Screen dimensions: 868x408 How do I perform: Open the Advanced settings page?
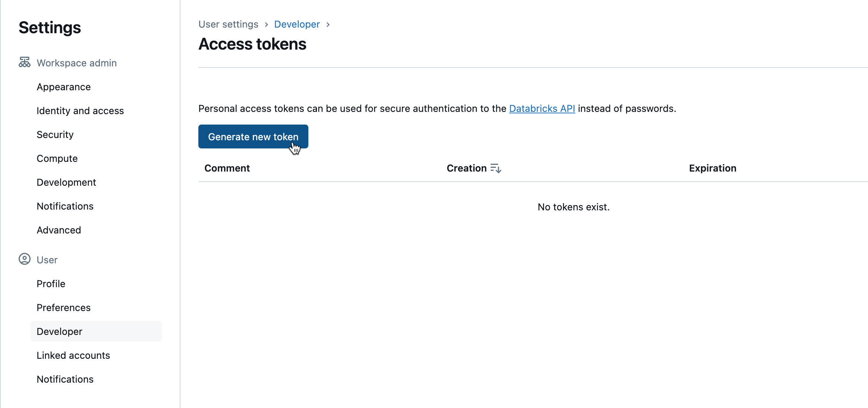pos(59,230)
